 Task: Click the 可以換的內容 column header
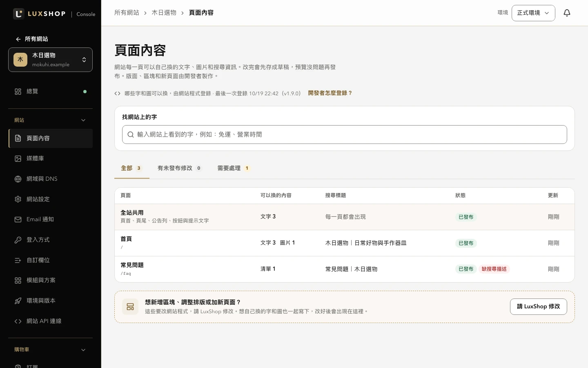point(276,195)
